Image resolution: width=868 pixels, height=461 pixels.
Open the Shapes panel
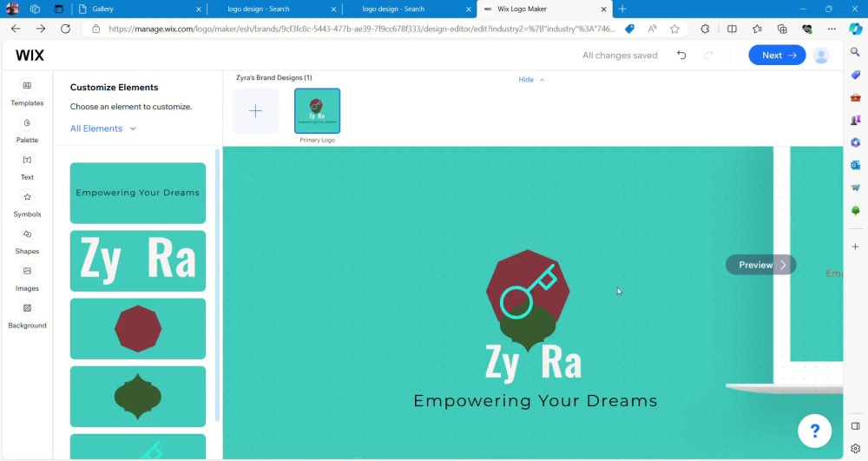click(x=27, y=240)
